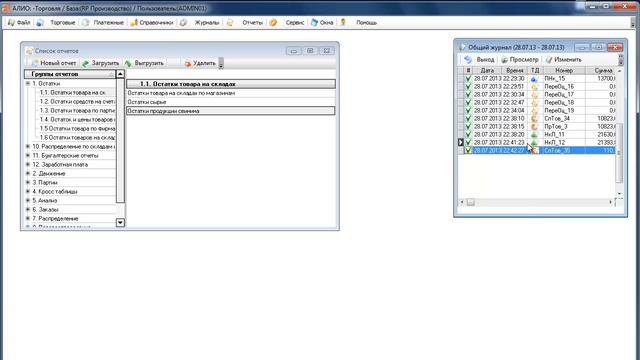Viewport: 640px width, 360px height.
Task: Open the Журналы menu
Action: click(x=207, y=22)
